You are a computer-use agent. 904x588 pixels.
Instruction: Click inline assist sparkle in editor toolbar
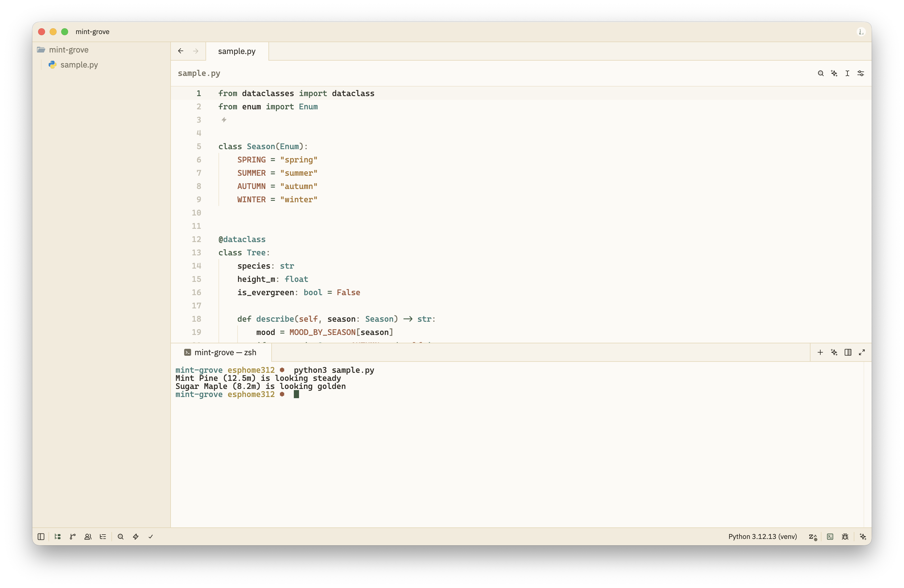pyautogui.click(x=834, y=73)
